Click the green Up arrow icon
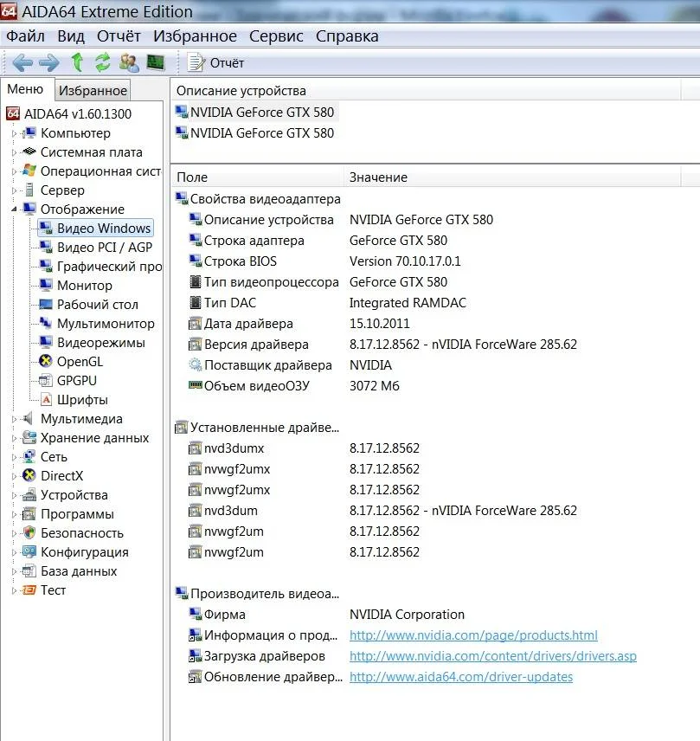Screen dimensions: 700x741 tap(77, 62)
